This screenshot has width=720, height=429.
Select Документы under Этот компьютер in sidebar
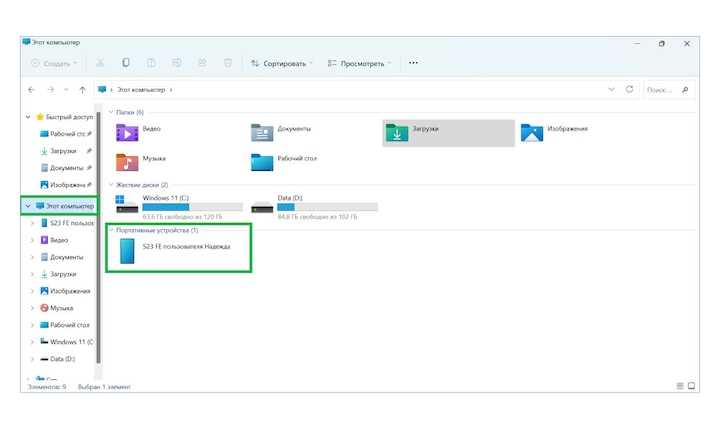[62, 257]
